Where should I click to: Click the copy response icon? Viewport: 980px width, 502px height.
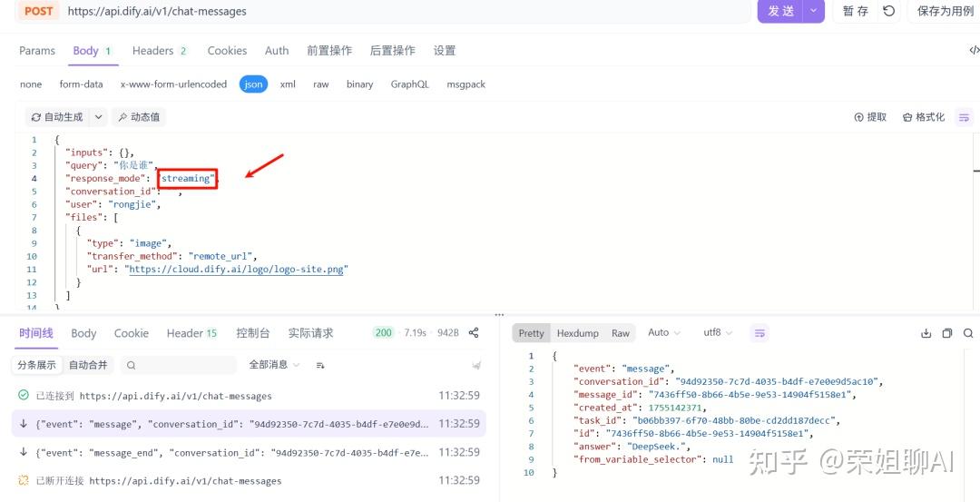coord(946,333)
